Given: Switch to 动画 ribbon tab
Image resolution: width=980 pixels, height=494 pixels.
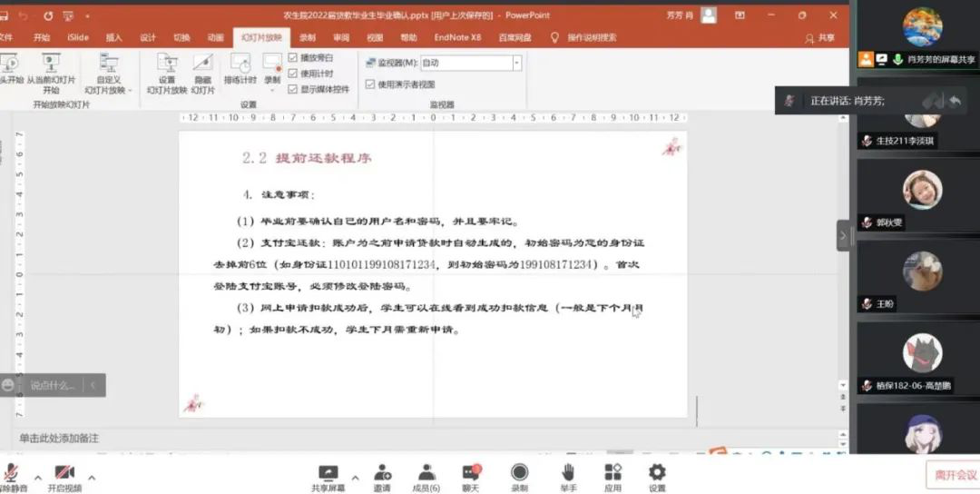Looking at the screenshot, I should (x=215, y=38).
